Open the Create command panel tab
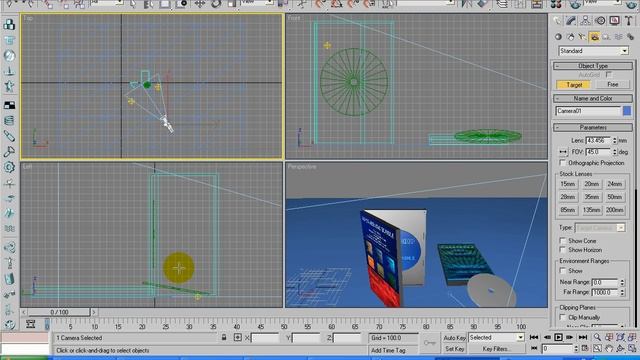Screen dimensions: 640x360 [x=557, y=21]
